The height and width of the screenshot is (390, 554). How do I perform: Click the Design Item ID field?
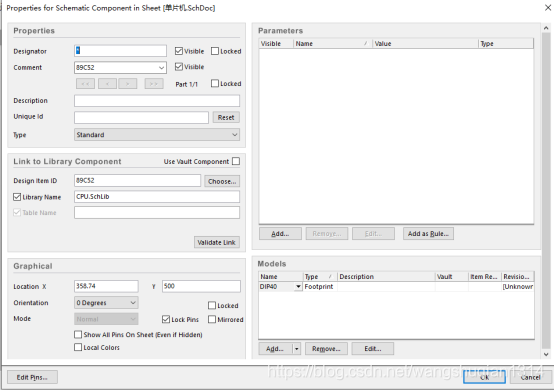point(137,181)
